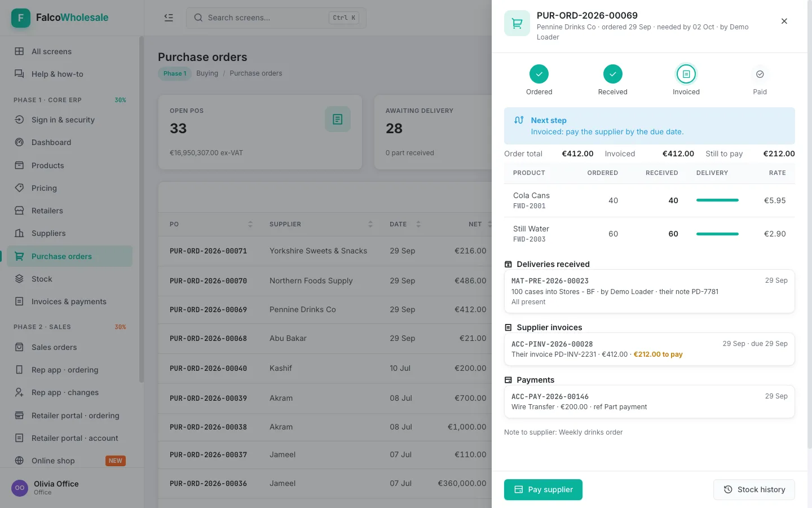Collapse the sidebar with the menu toggle icon
The height and width of the screenshot is (508, 812).
(169, 17)
